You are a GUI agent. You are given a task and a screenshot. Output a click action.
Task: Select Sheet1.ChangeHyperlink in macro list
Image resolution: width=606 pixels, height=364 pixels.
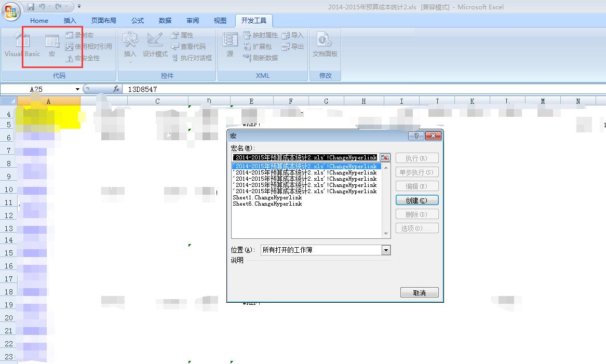tap(269, 197)
